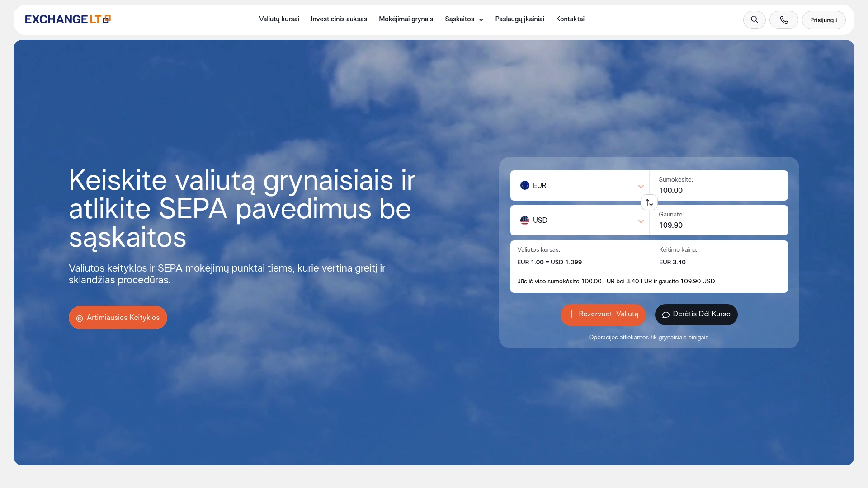Click the Exchange LT logo

pos(68,19)
